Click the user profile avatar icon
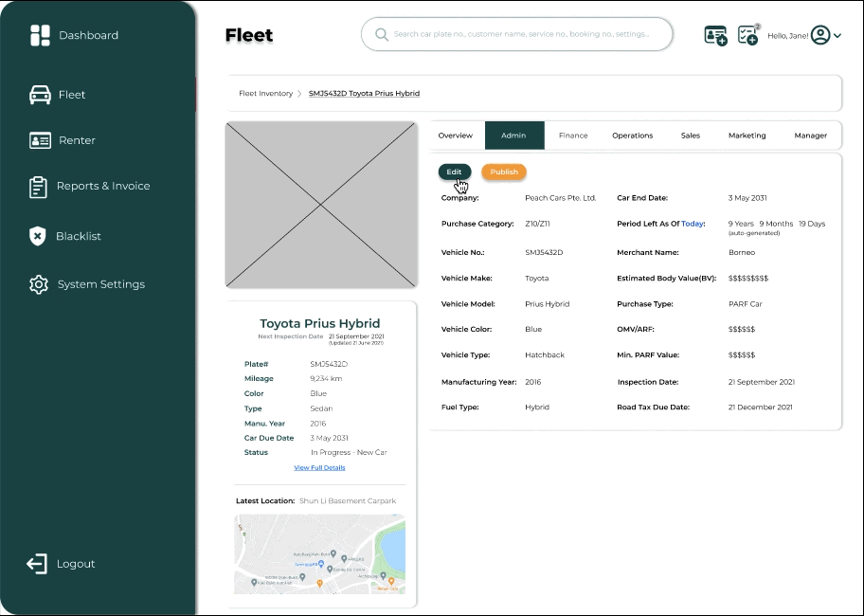The image size is (864, 616). coord(820,35)
